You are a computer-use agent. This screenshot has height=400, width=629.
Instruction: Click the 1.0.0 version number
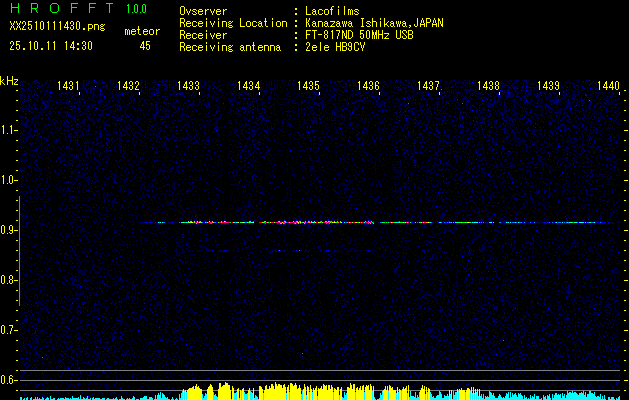pos(136,10)
